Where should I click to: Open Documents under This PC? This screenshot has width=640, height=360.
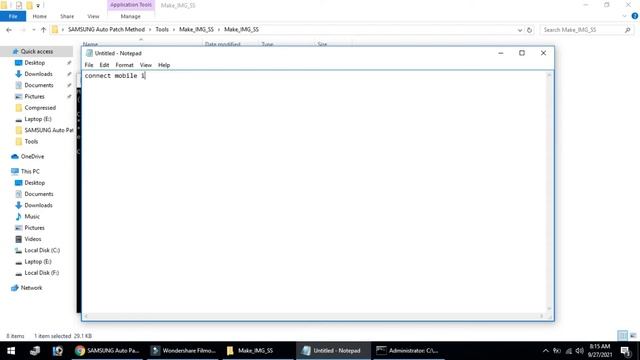point(39,194)
